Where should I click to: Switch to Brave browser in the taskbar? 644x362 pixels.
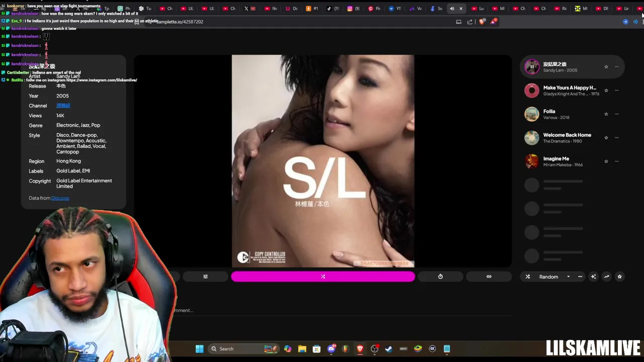tap(360, 349)
